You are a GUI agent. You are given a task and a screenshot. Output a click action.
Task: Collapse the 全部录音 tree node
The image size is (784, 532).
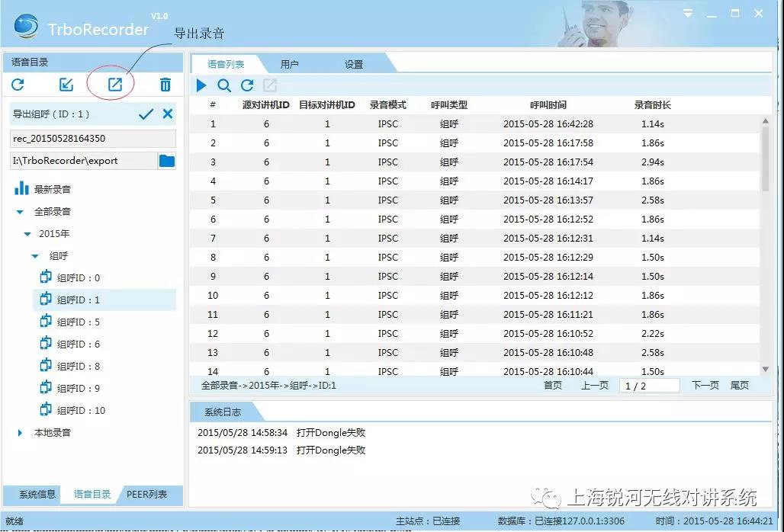[x=21, y=212]
